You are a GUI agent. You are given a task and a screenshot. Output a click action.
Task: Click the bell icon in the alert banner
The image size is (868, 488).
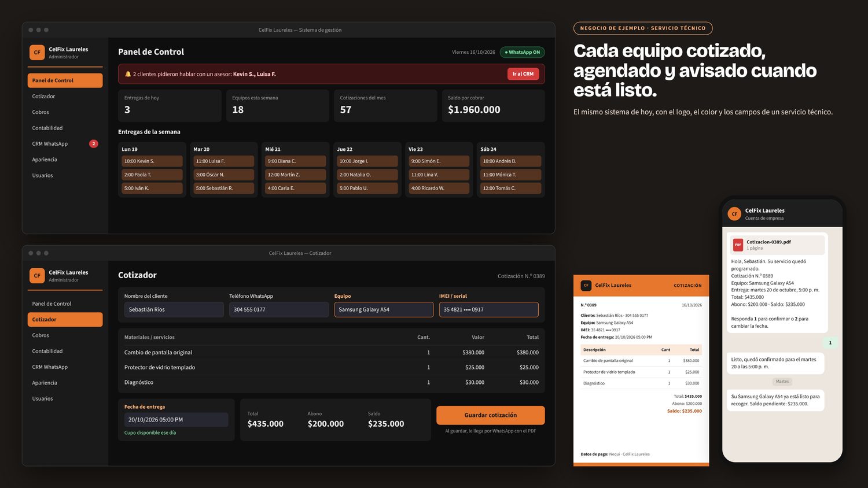[x=128, y=74]
